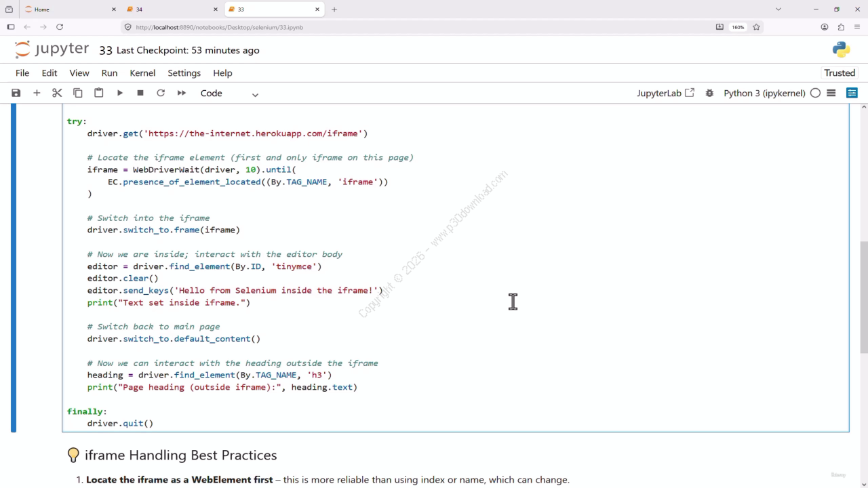
Task: Open a new browser tab
Action: [x=334, y=9]
